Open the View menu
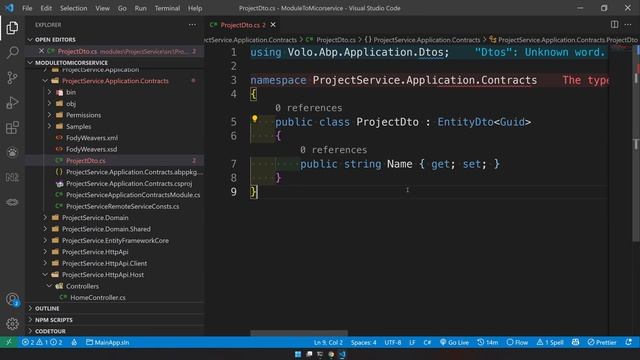Screen dimensions: 640x360 tap(102, 8)
